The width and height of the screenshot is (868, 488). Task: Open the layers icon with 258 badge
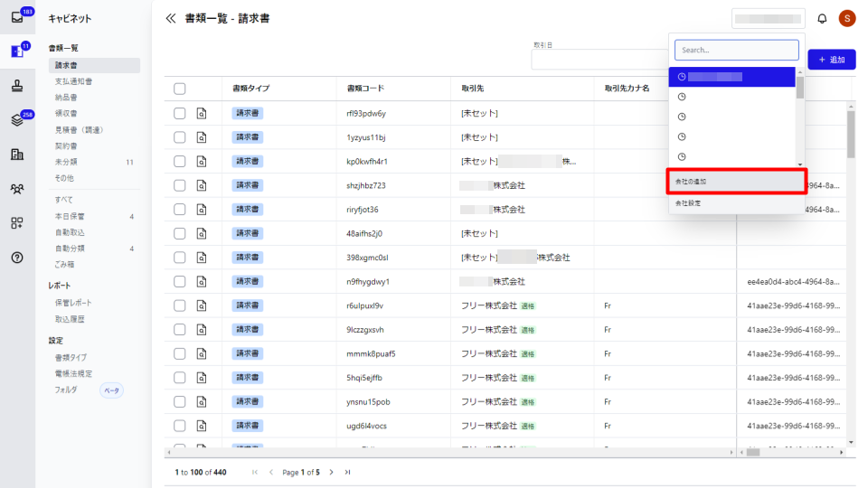click(17, 120)
